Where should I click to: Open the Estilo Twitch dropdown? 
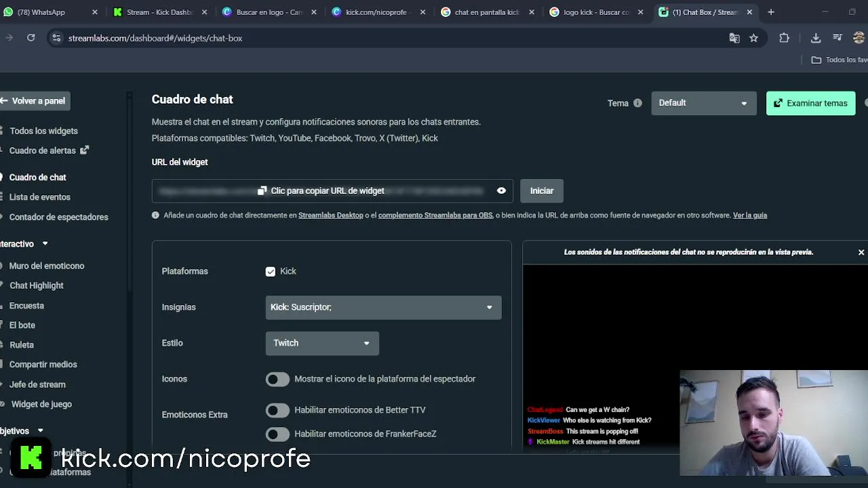click(x=322, y=343)
